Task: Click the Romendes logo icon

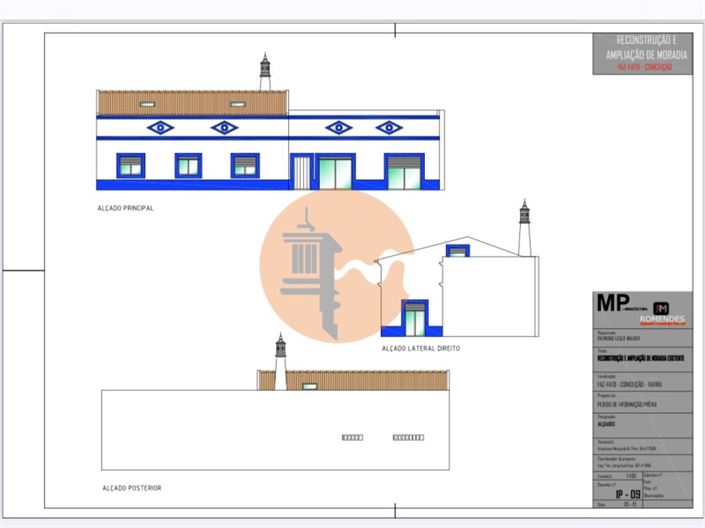Action: click(661, 308)
